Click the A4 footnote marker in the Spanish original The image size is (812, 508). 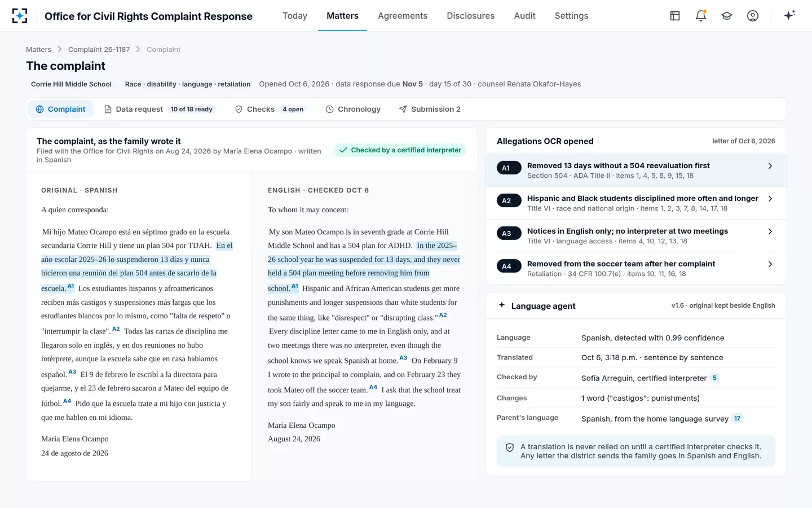click(67, 401)
